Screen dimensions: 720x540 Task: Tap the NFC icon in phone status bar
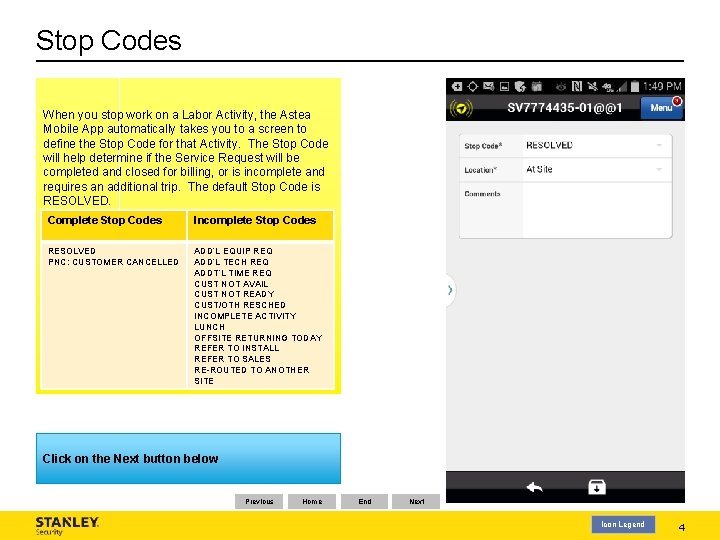pyautogui.click(x=577, y=86)
